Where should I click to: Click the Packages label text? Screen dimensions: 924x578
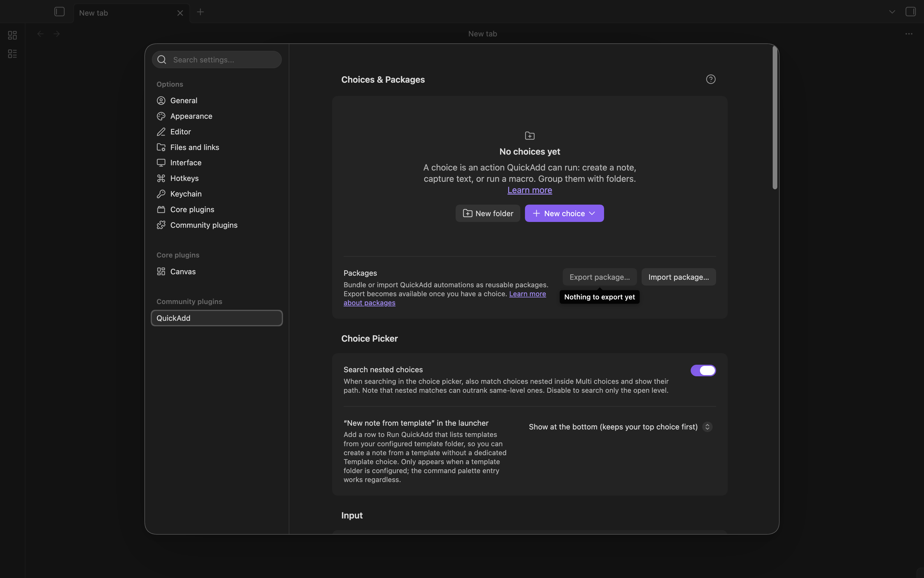coord(360,273)
